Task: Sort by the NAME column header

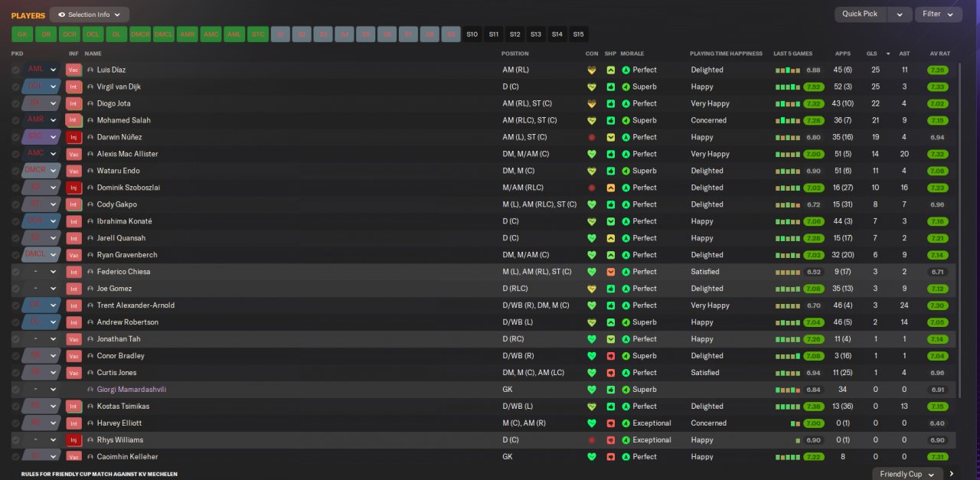Action: (x=93, y=54)
